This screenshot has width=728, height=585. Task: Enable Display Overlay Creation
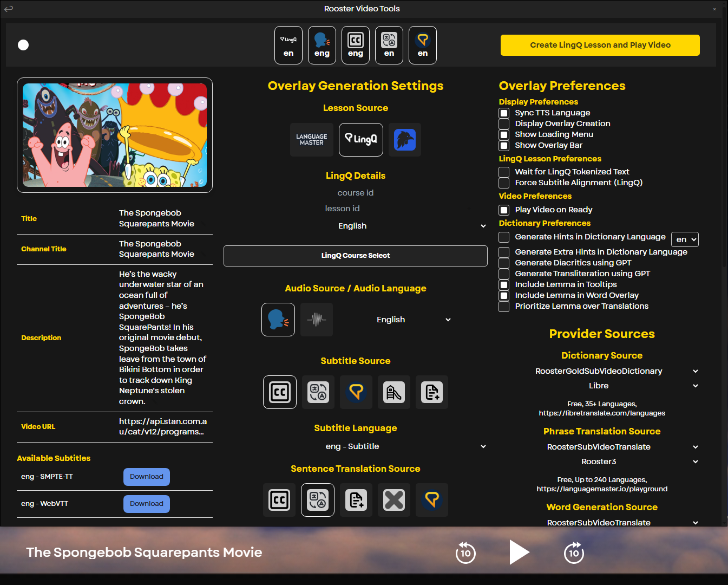pos(504,124)
